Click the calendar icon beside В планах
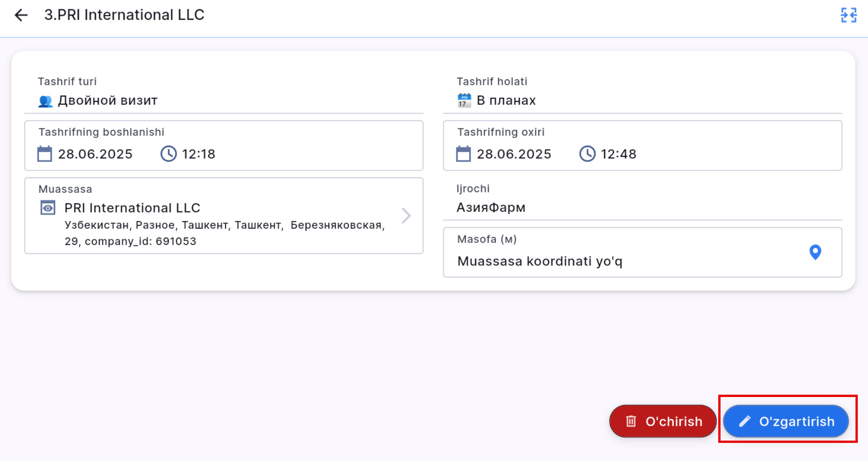The height and width of the screenshot is (461, 868). point(464,101)
